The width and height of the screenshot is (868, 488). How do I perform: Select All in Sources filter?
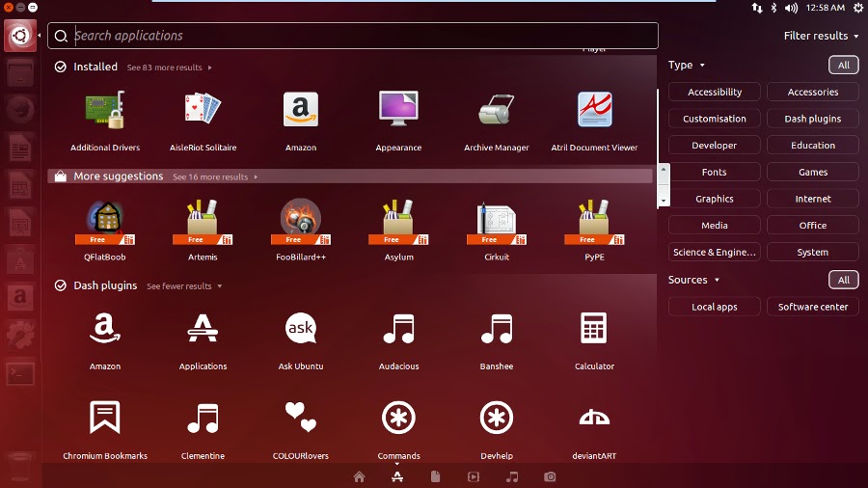coord(843,280)
